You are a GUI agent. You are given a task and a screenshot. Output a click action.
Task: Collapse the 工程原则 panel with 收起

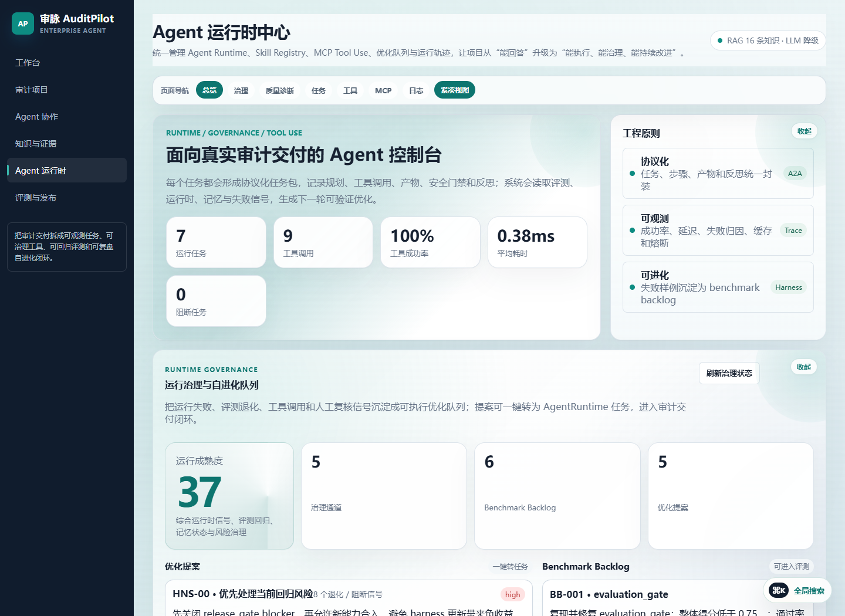(805, 131)
